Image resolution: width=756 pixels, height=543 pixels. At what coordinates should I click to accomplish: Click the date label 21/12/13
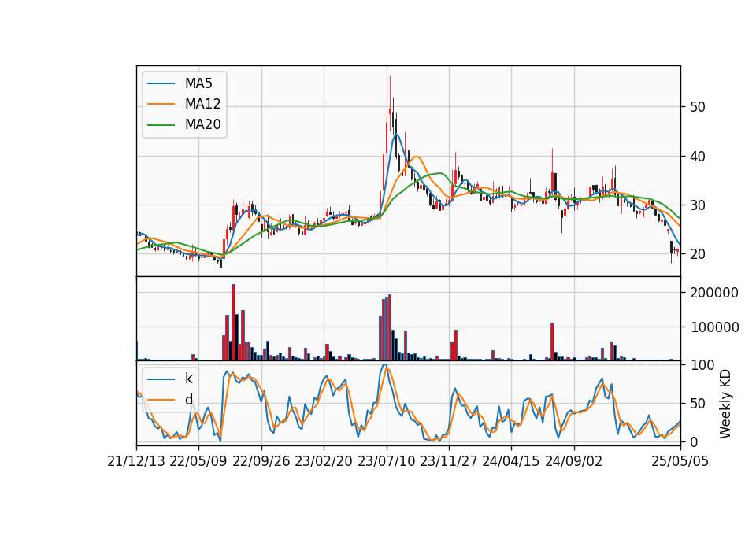136,461
